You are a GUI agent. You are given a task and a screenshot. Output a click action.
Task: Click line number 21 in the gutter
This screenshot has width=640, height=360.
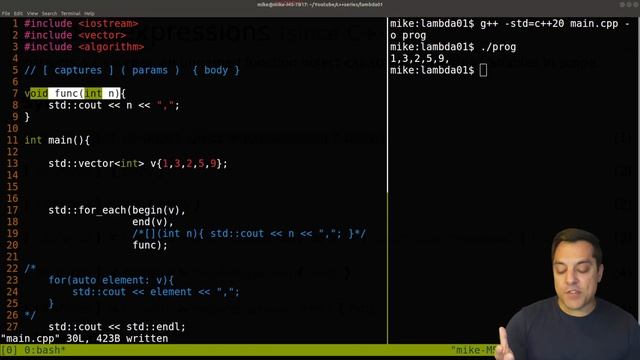click(x=12, y=257)
